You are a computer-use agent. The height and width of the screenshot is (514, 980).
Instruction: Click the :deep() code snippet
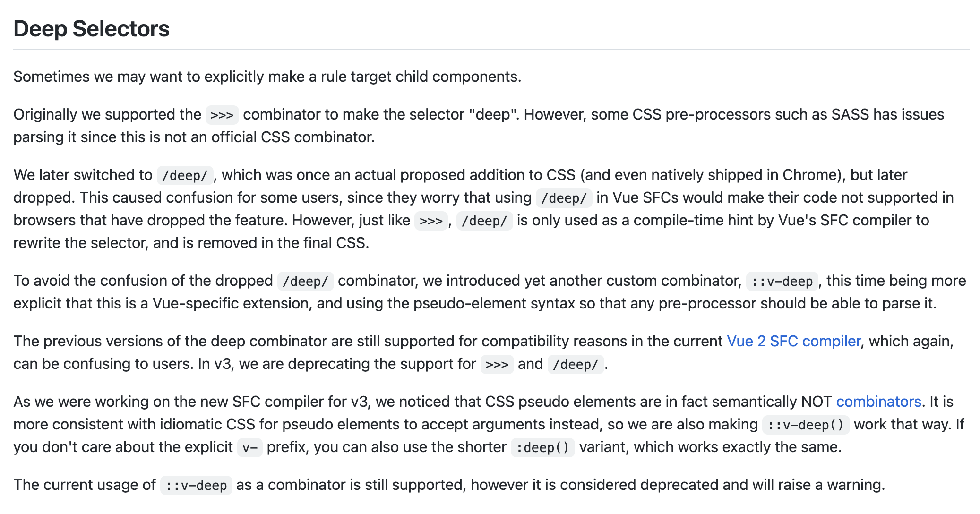pyautogui.click(x=542, y=447)
